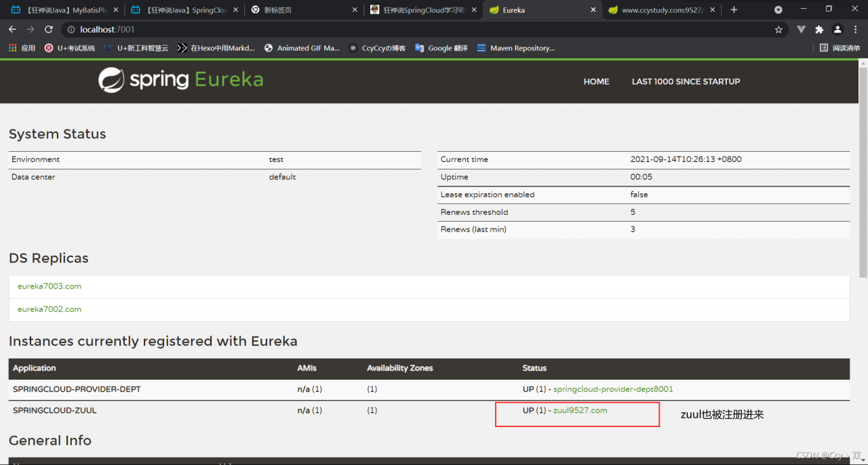The height and width of the screenshot is (465, 868).
Task: Open the Chrome profile avatar
Action: (x=837, y=30)
